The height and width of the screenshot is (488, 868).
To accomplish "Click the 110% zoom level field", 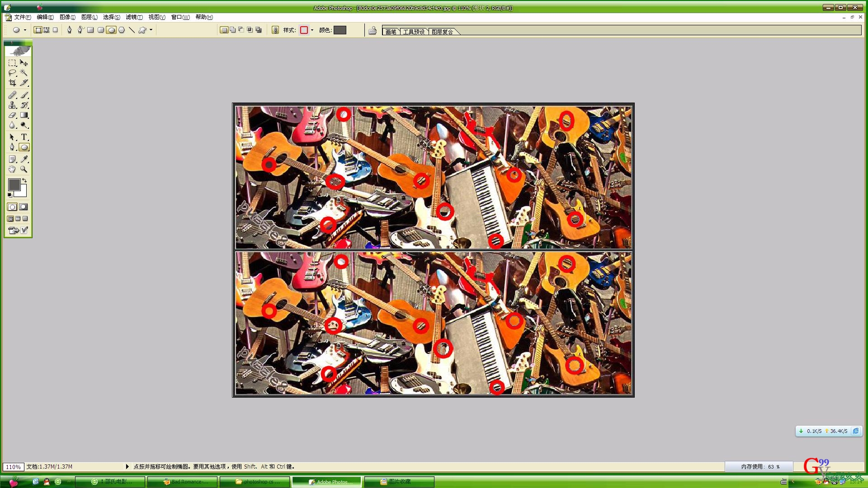I will pyautogui.click(x=13, y=467).
